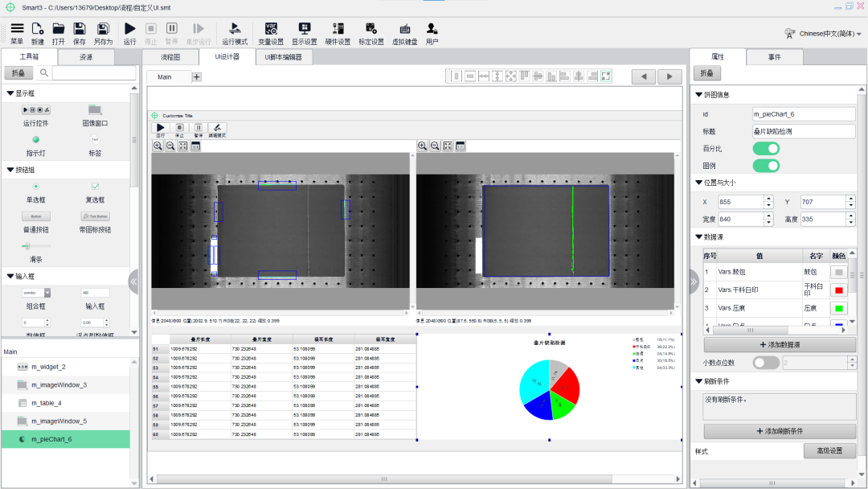Click the red color swatch for 干料白印

click(839, 290)
